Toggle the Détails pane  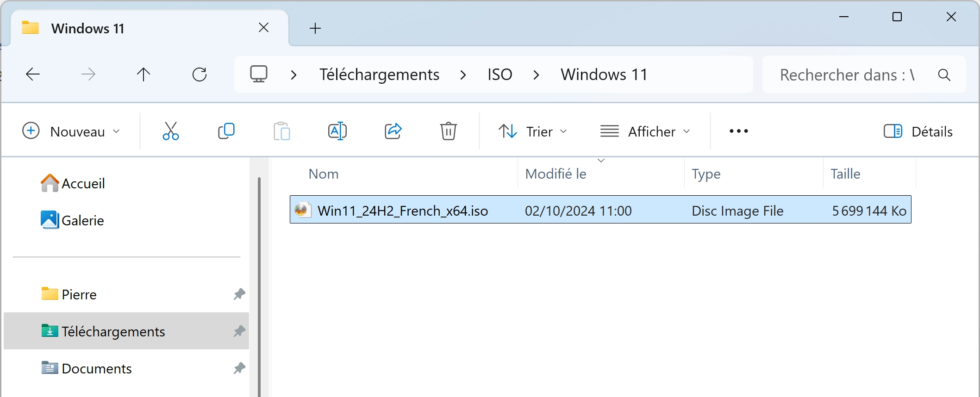pos(918,132)
